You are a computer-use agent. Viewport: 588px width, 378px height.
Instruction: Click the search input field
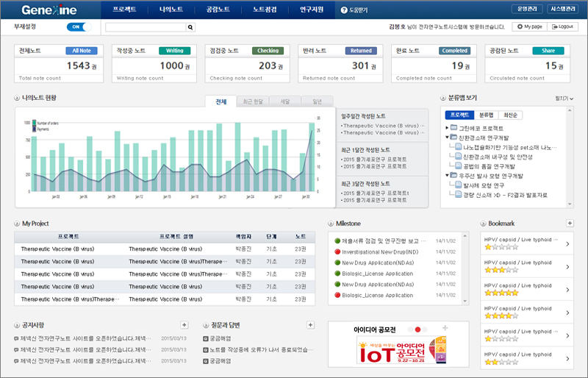146,27
